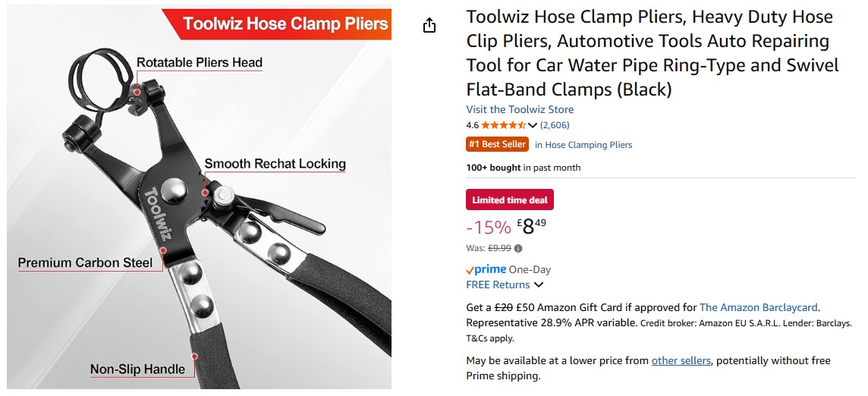The height and width of the screenshot is (396, 868).
Task: Follow the other sellers link
Action: coord(681,360)
